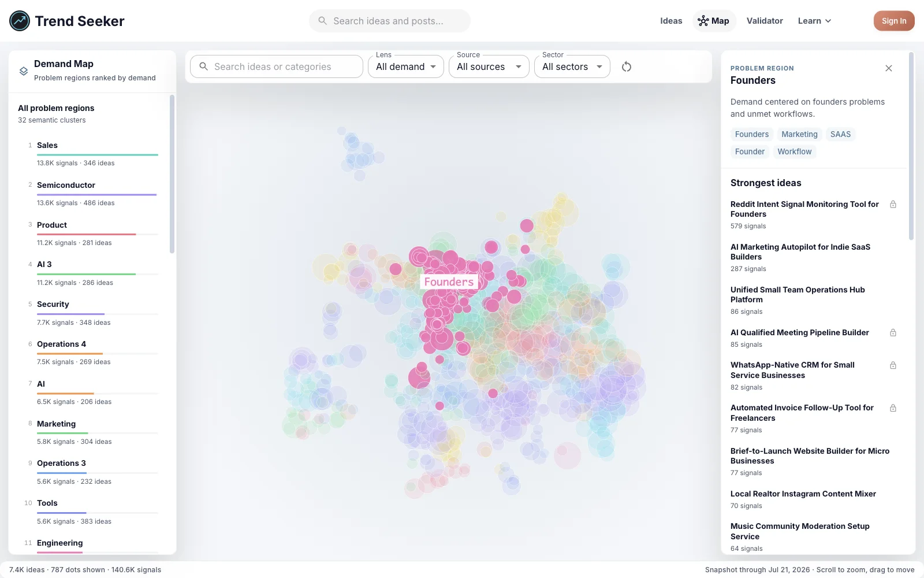Focus the Search ideas or categories field
The image size is (924, 578).
277,66
